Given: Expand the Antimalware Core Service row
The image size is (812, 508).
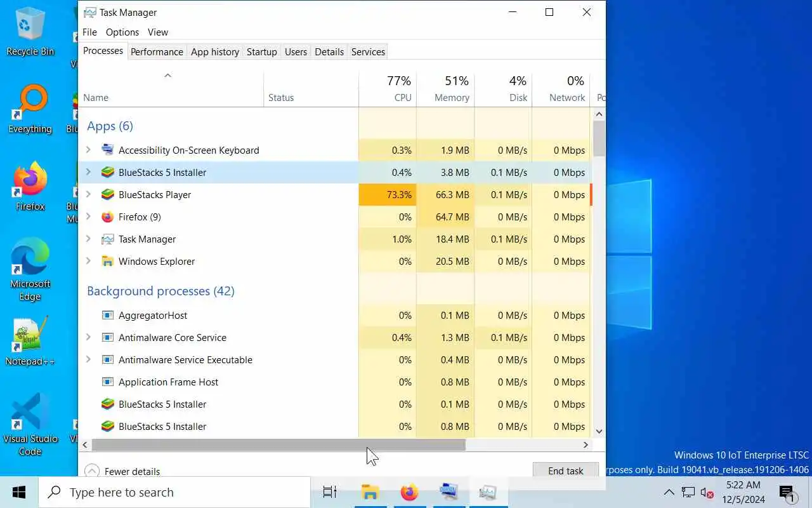Looking at the screenshot, I should (88, 337).
